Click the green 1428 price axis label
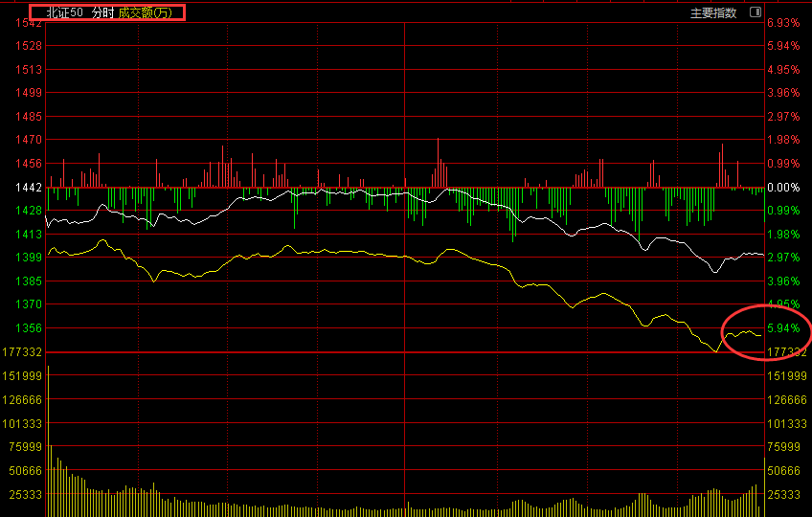 pyautogui.click(x=29, y=211)
